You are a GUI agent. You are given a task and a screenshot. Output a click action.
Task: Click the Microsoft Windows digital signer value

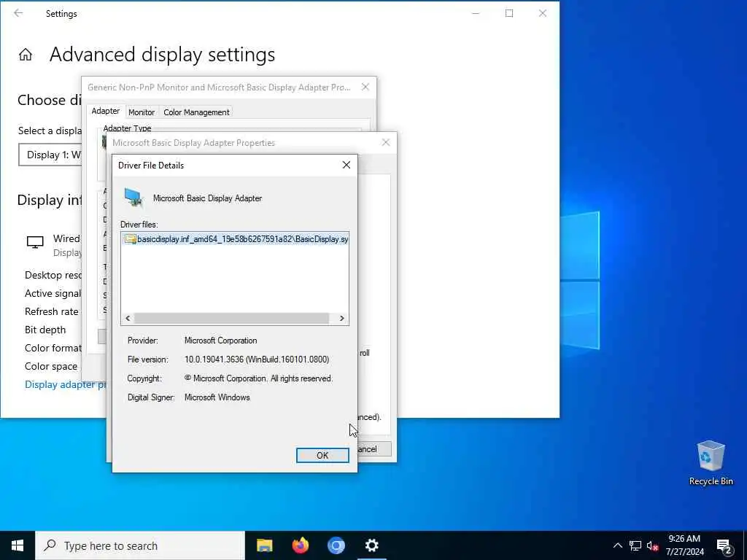click(x=217, y=397)
